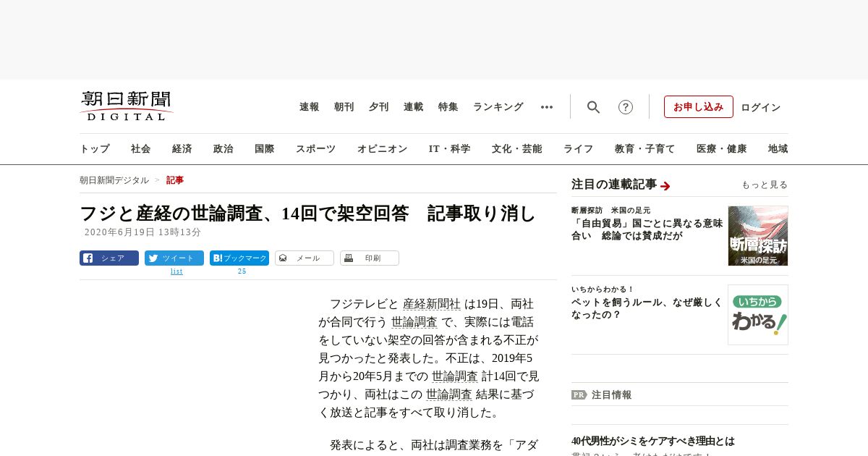The image size is (868, 456).
Task: Click 世論調査 link before 結果に基づ
Action: (449, 394)
